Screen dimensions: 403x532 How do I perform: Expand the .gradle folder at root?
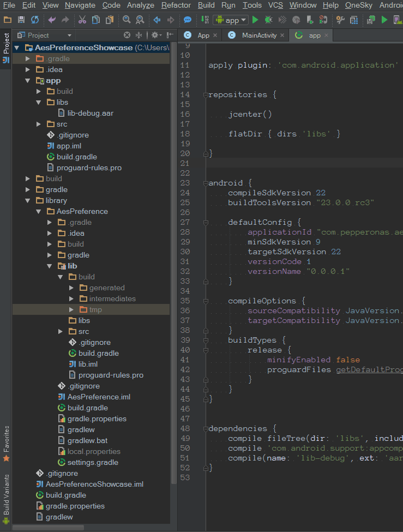click(x=28, y=59)
